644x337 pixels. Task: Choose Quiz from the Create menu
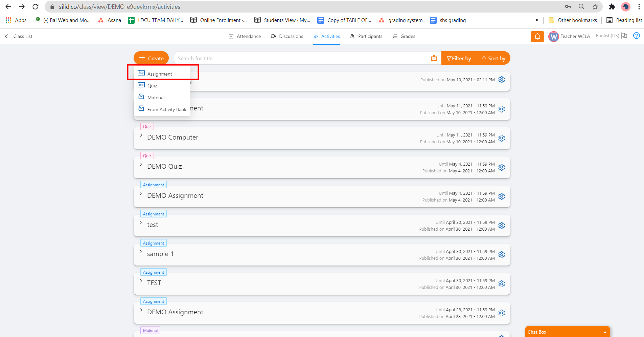pos(152,86)
